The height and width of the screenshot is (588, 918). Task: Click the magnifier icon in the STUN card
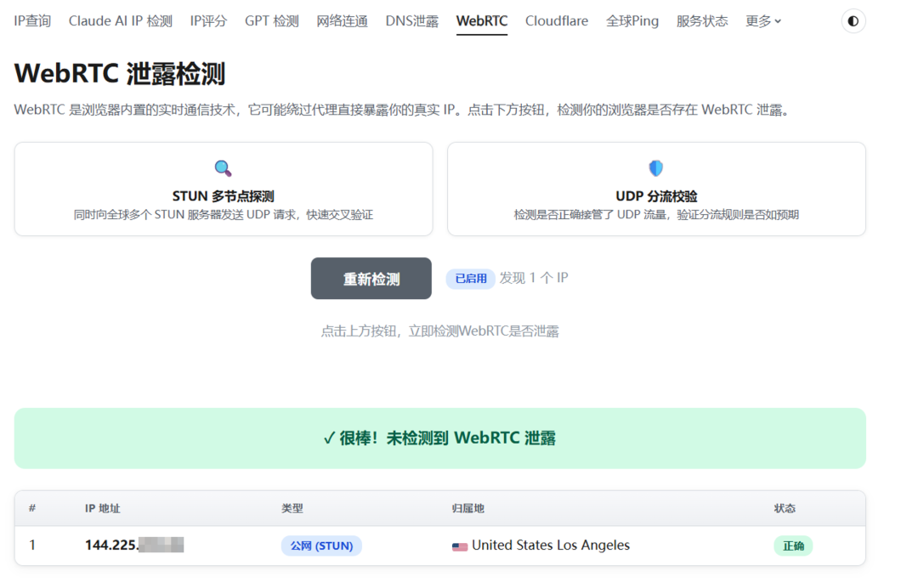tap(223, 168)
